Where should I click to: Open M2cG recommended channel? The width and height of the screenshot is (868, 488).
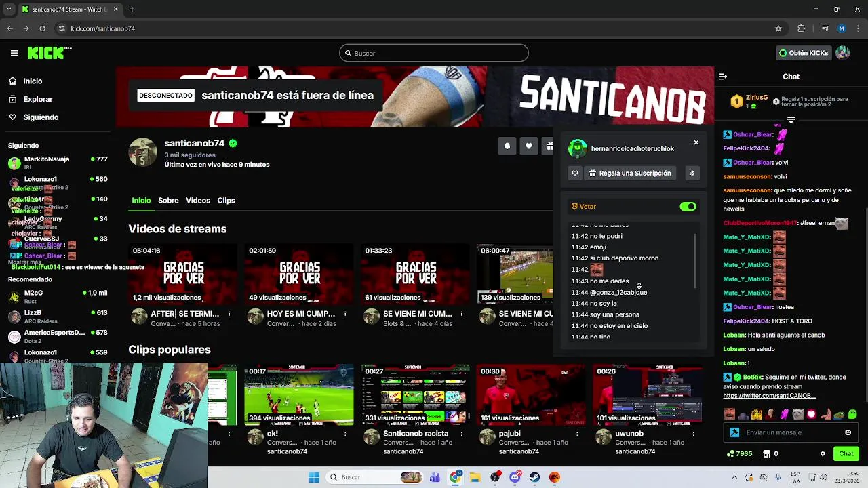pyautogui.click(x=58, y=296)
